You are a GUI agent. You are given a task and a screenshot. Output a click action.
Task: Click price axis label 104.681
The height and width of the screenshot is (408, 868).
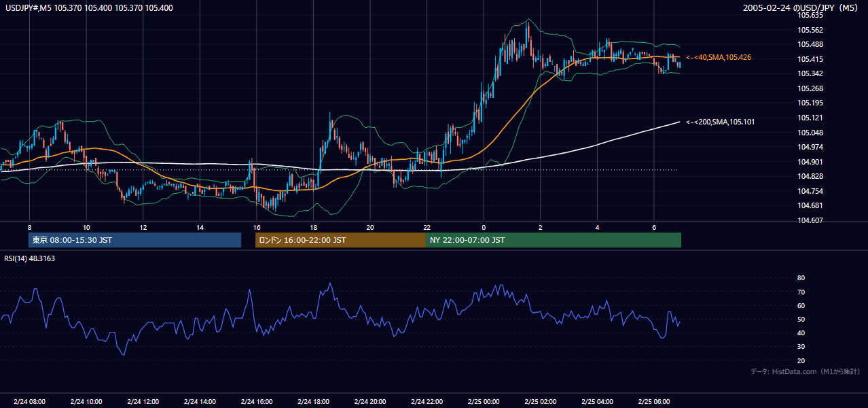[x=811, y=205]
